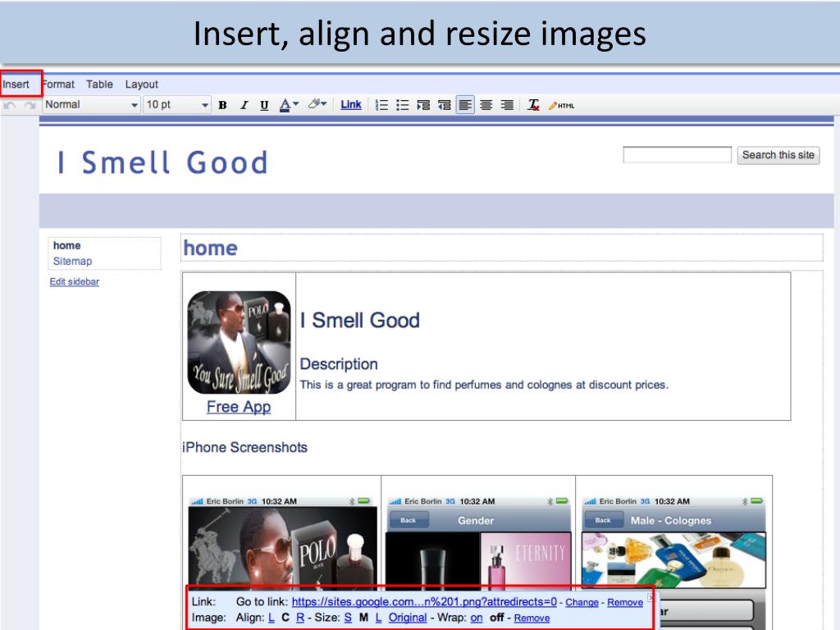
Task: Toggle italic formatting
Action: click(x=244, y=105)
